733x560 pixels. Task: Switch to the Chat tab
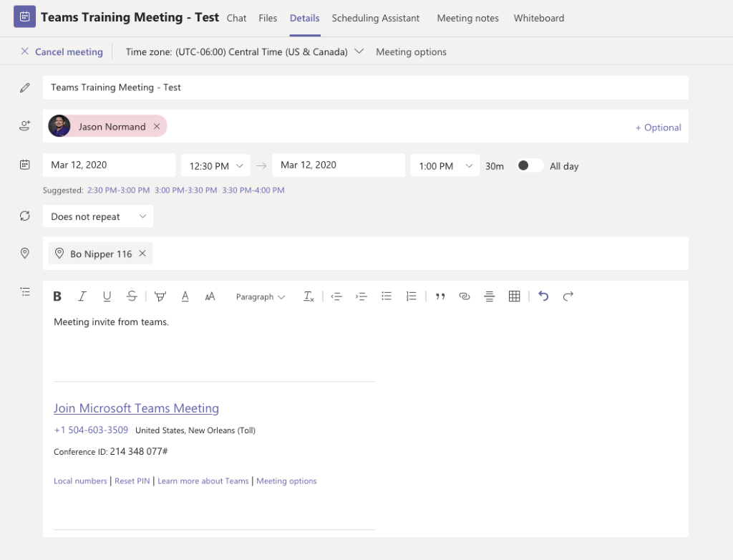pyautogui.click(x=236, y=18)
